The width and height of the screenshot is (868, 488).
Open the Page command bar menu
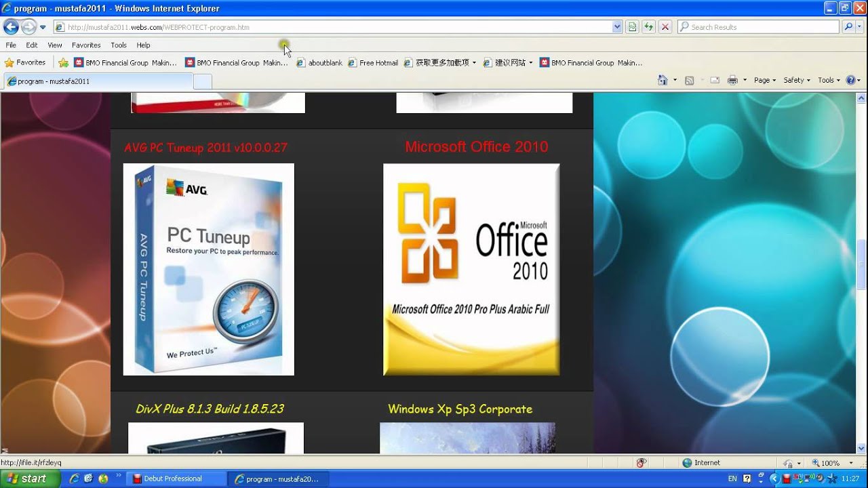[x=765, y=80]
